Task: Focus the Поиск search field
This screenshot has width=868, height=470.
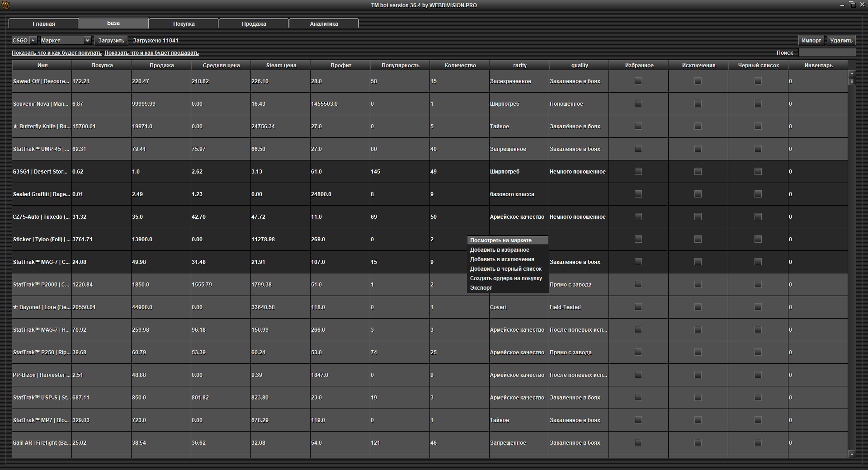Action: (827, 53)
